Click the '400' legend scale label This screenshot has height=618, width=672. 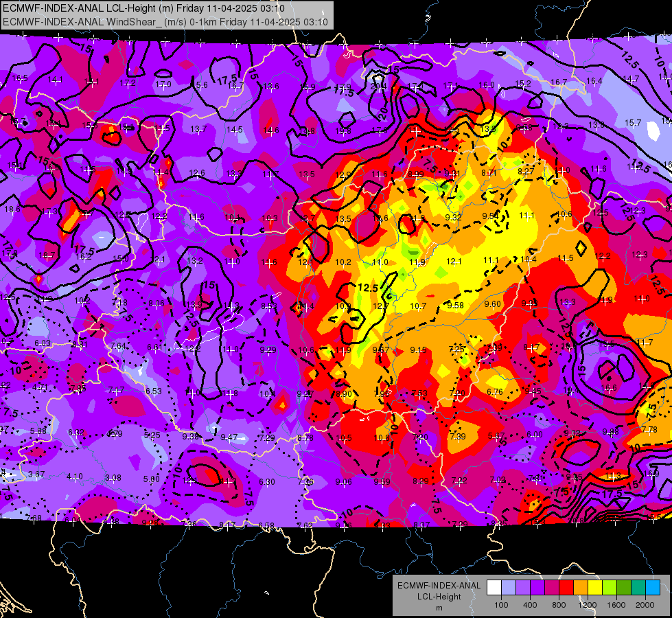pos(530,605)
